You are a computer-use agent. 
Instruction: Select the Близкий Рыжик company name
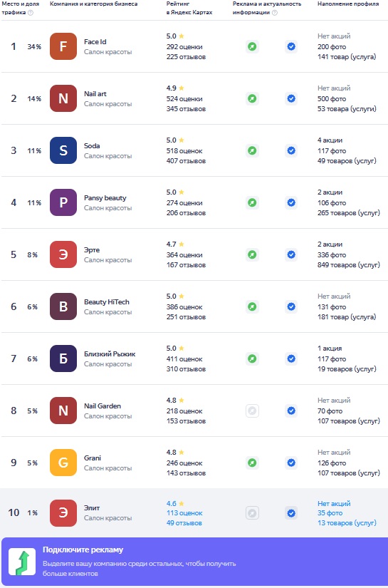click(110, 354)
